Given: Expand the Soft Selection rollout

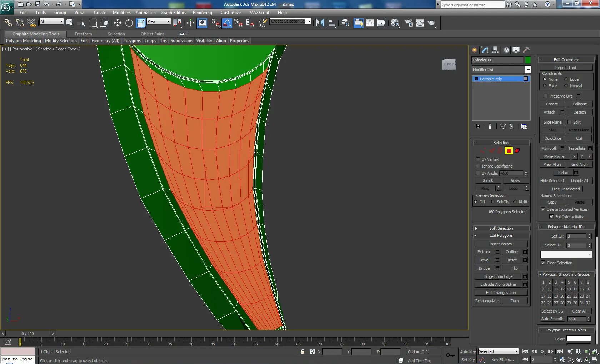Looking at the screenshot, I should click(501, 228).
